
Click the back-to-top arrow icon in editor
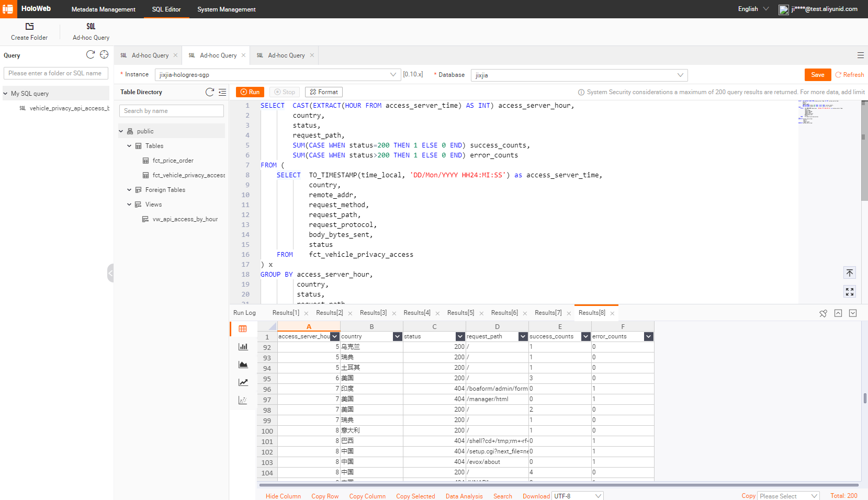coord(850,272)
